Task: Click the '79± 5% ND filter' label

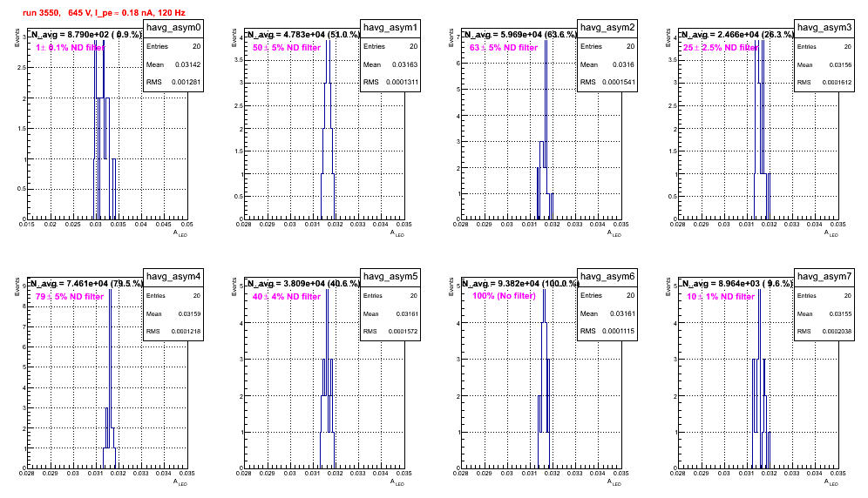Action: (70, 297)
